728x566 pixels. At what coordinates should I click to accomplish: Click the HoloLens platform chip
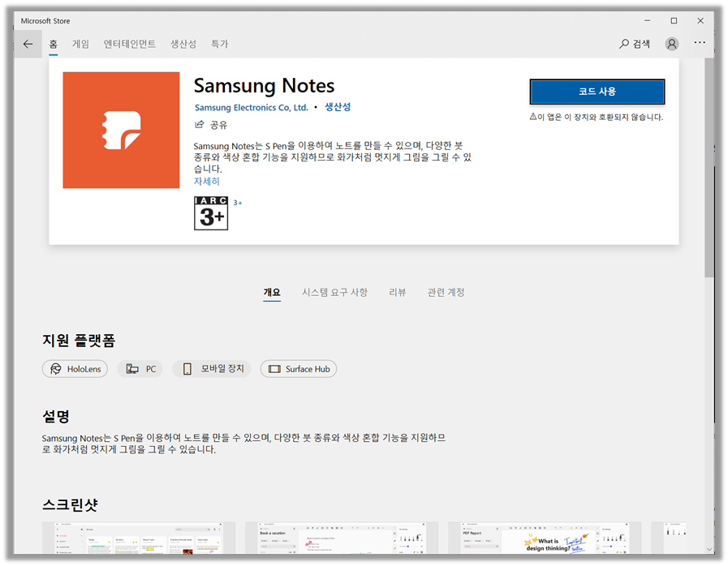pos(75,369)
